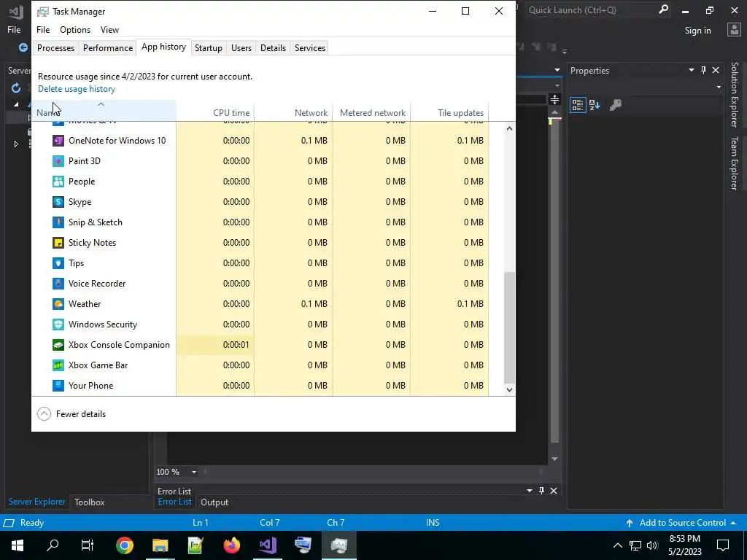Open Task View on the taskbar

tap(88, 545)
